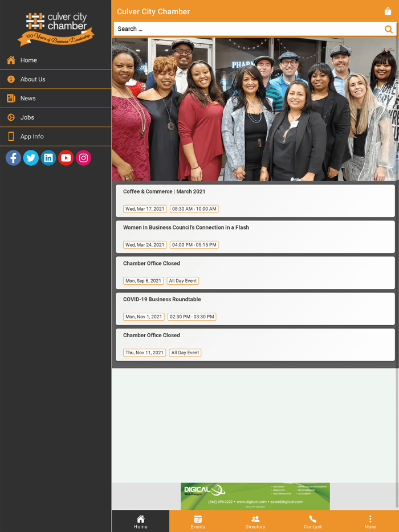Click the Culver City Chamber logo

[56, 28]
